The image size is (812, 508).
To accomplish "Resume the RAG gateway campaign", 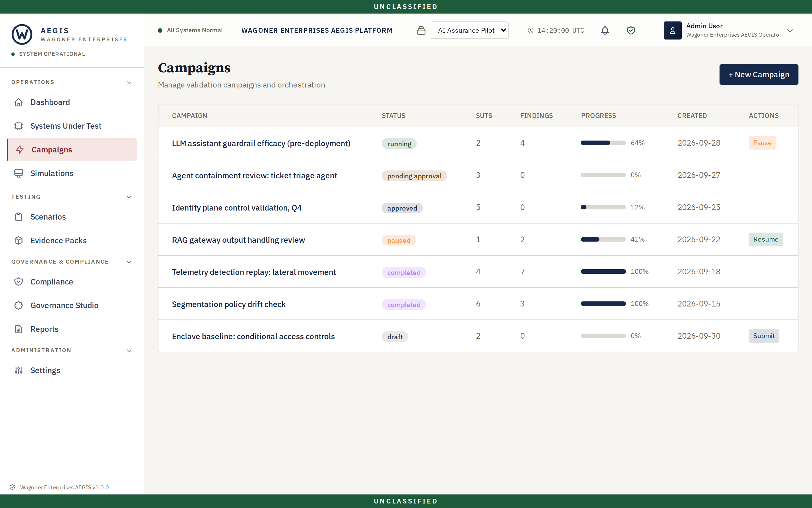I will 766,239.
